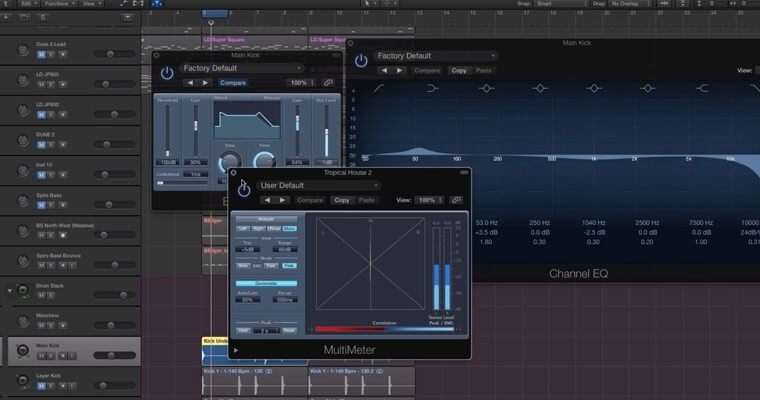The image size is (760, 400).
Task: Click the Drum Stack track icon
Action: [x=22, y=290]
